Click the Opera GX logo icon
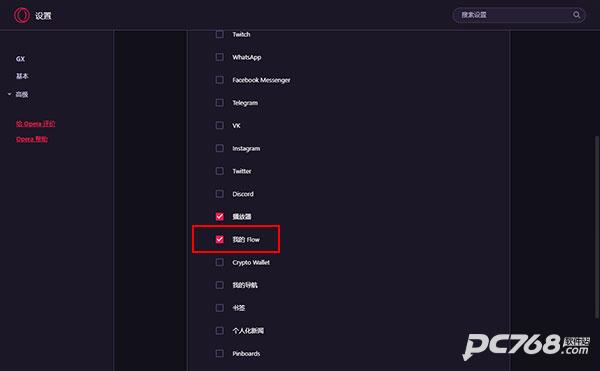Screen dimensions: 600x371 21,15
